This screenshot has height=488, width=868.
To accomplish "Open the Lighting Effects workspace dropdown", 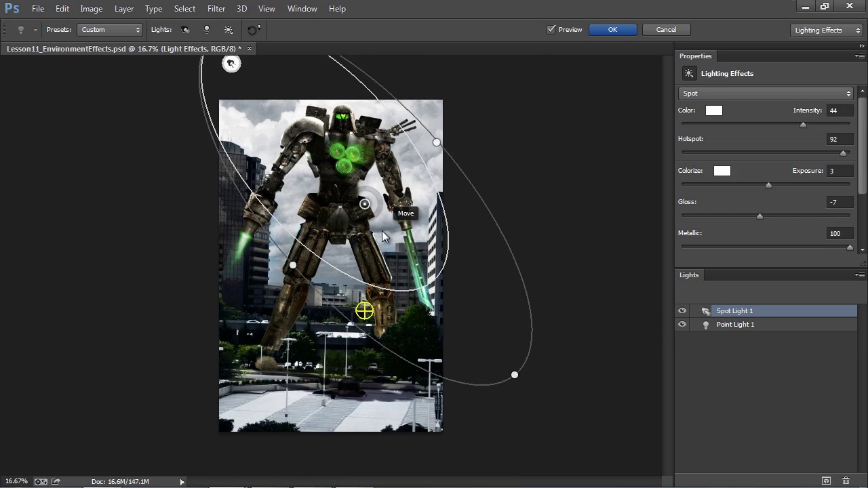I will coord(827,30).
